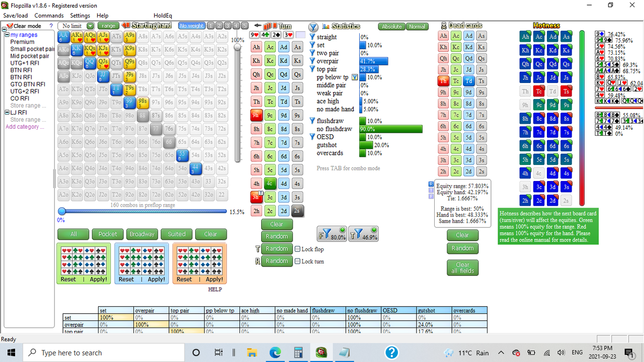
Task: Click the Statistics filter funnel icon
Action: (313, 26)
